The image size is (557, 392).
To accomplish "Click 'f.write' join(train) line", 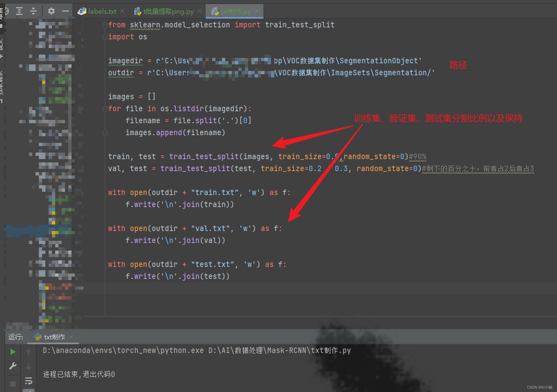I will tap(180, 204).
